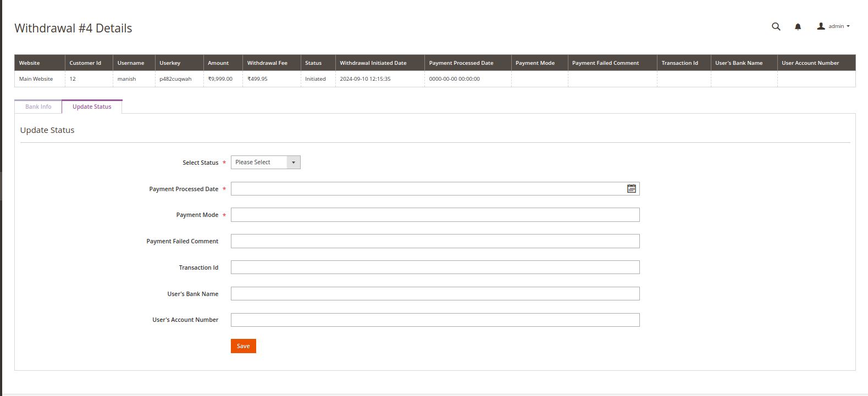Click the userkey p482cuqwah cell

click(x=175, y=79)
